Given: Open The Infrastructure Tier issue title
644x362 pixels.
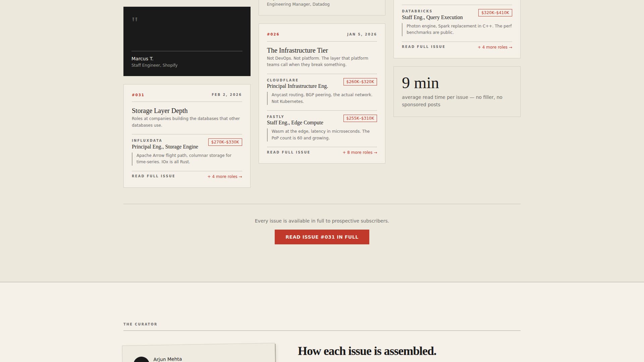Looking at the screenshot, I should (x=298, y=51).
